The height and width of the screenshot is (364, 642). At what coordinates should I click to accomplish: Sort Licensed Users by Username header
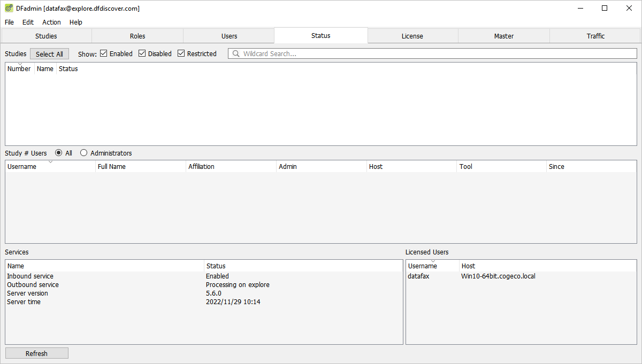[x=433, y=266]
